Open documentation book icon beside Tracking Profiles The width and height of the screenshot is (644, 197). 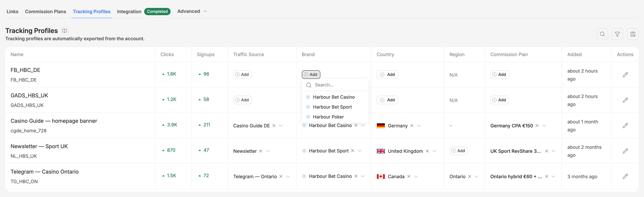[64, 31]
